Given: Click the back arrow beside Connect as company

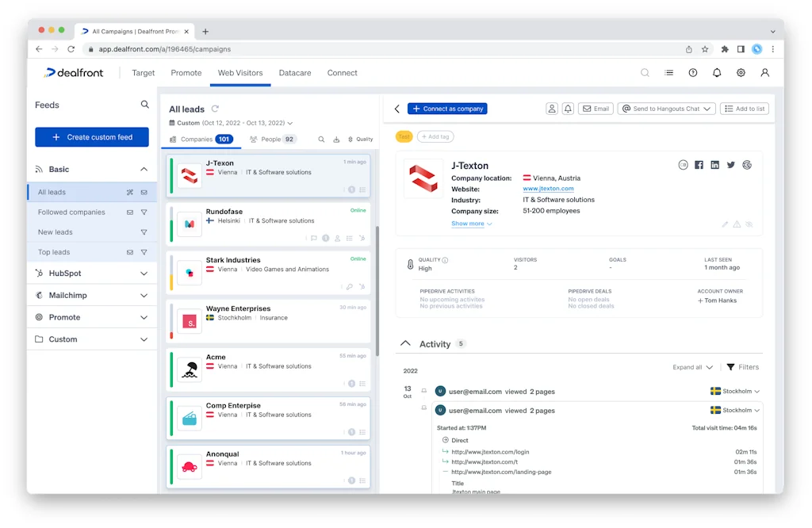Looking at the screenshot, I should tap(397, 109).
